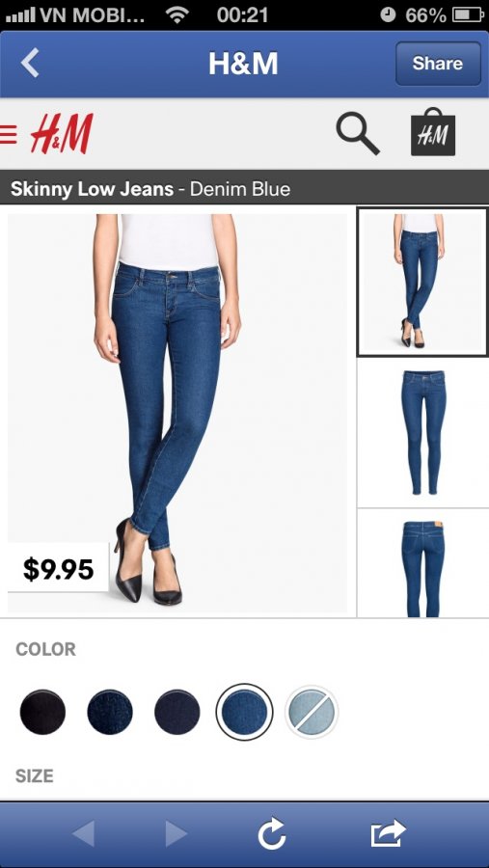Image resolution: width=489 pixels, height=868 pixels.
Task: Open the H&M hamburger menu
Action: click(x=8, y=133)
